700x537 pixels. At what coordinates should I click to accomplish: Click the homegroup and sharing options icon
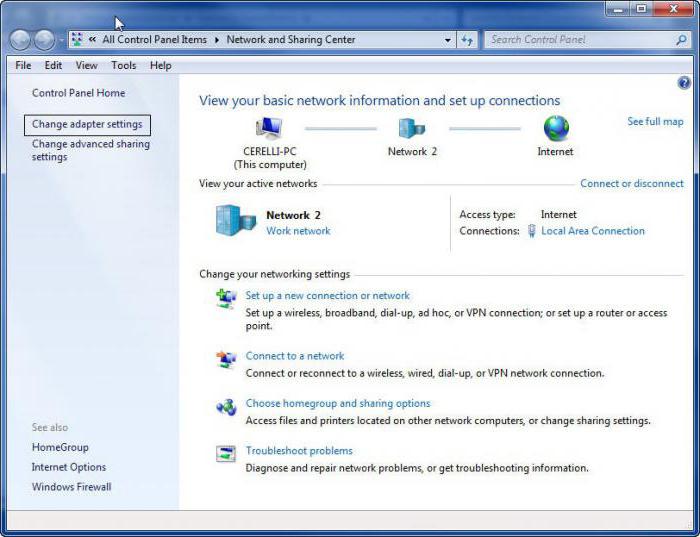click(x=226, y=407)
